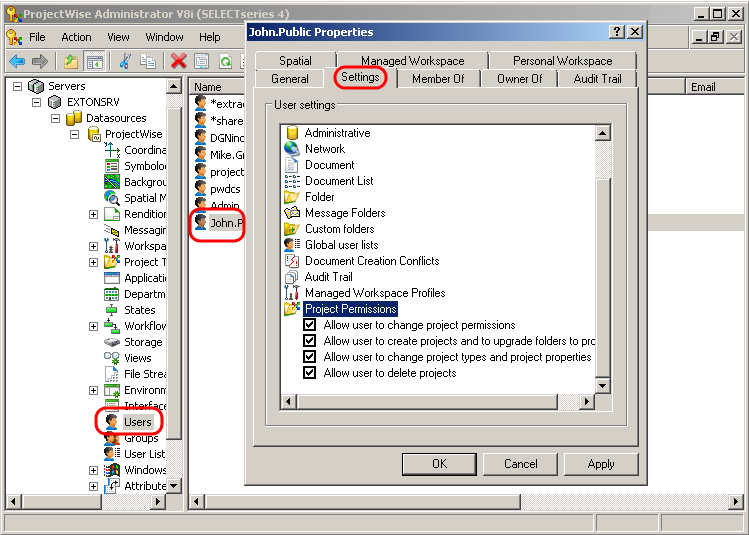
Task: Select the Document Creation Conflicts icon
Action: click(x=292, y=261)
